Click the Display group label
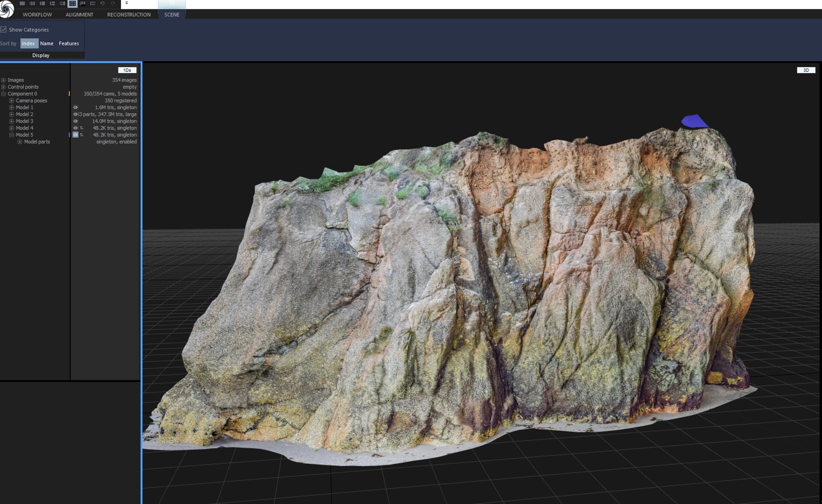 [41, 55]
